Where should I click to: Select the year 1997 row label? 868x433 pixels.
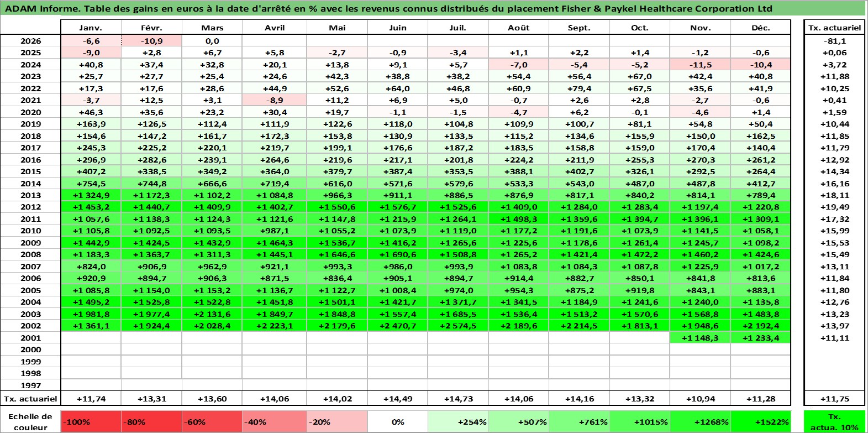(30, 385)
